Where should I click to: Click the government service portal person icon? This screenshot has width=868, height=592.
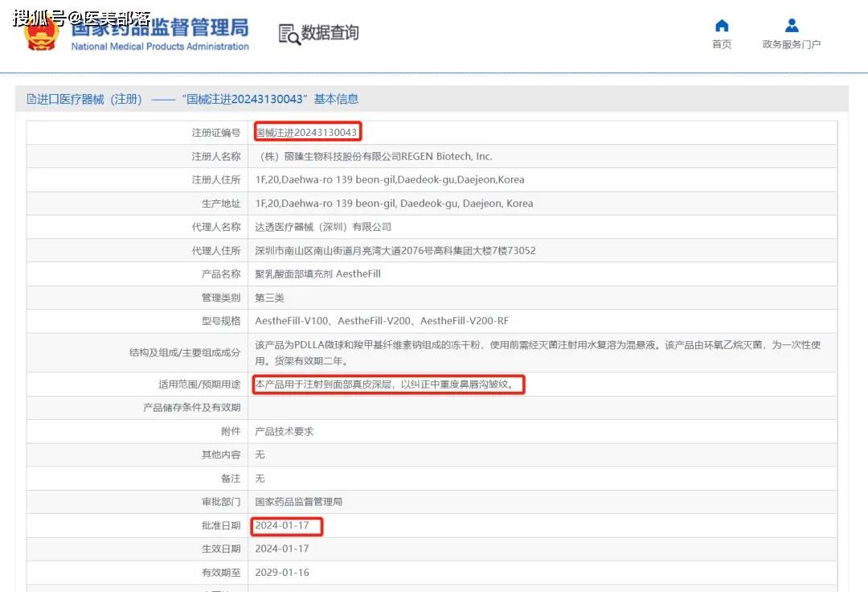click(792, 26)
